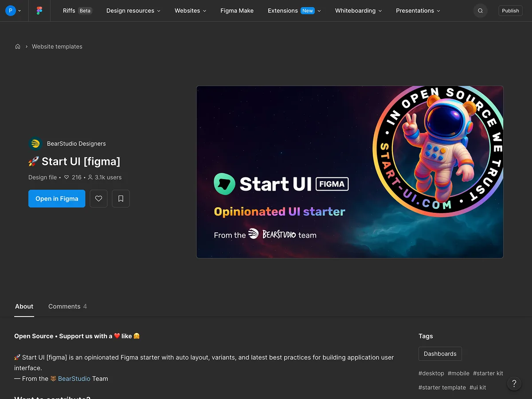532x399 pixels.
Task: Click the 216 likes count
Action: tap(73, 177)
